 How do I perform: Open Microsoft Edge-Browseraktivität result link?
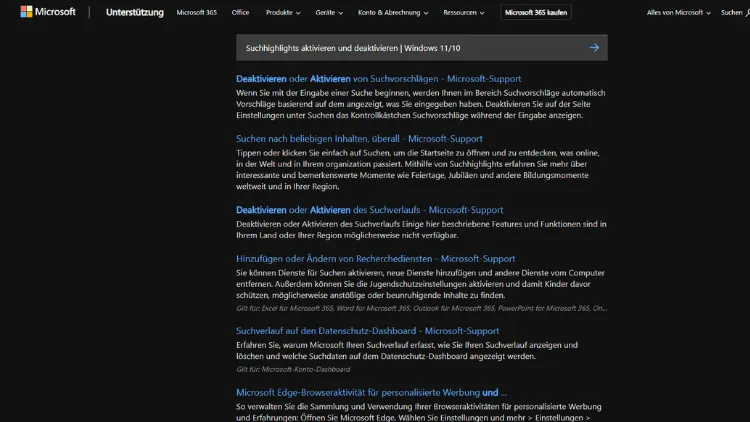tap(371, 393)
